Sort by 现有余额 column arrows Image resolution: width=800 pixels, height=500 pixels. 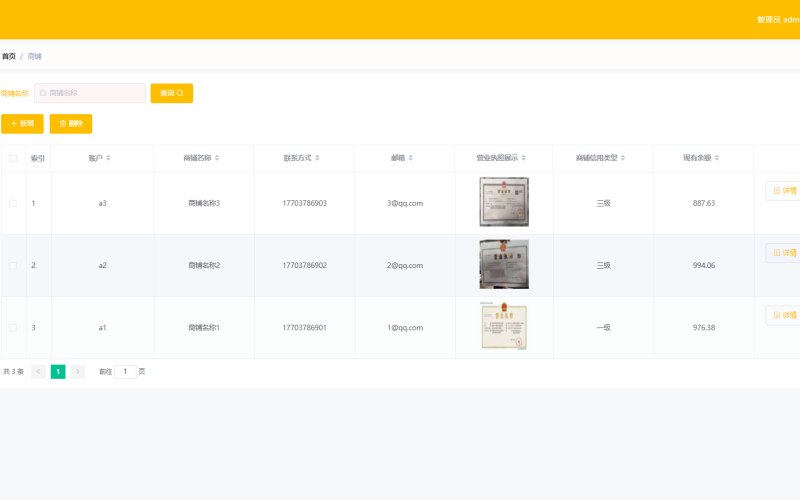[x=717, y=158]
